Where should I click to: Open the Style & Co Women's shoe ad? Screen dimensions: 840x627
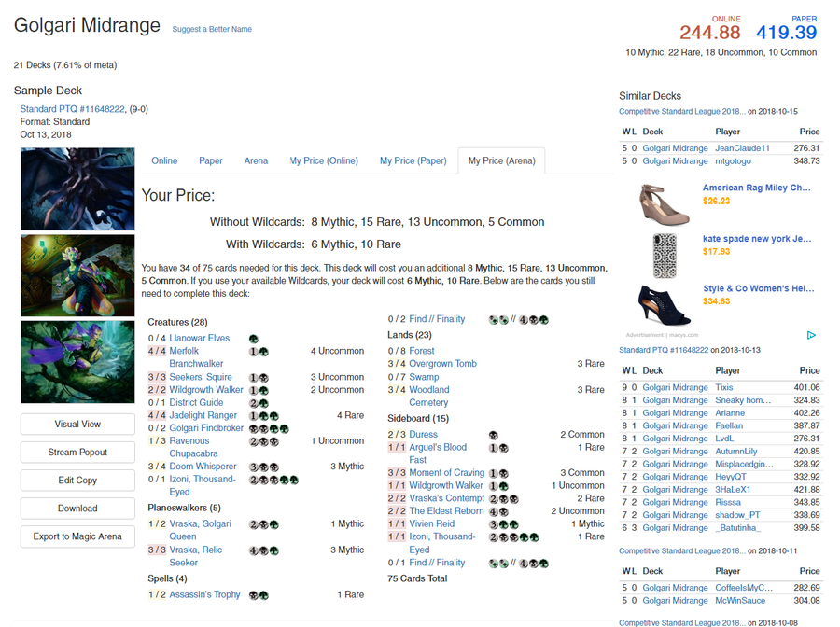coord(759,288)
